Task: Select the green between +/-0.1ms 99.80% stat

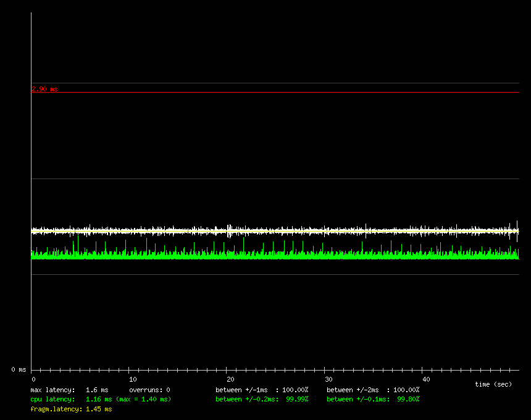Action: point(373,400)
